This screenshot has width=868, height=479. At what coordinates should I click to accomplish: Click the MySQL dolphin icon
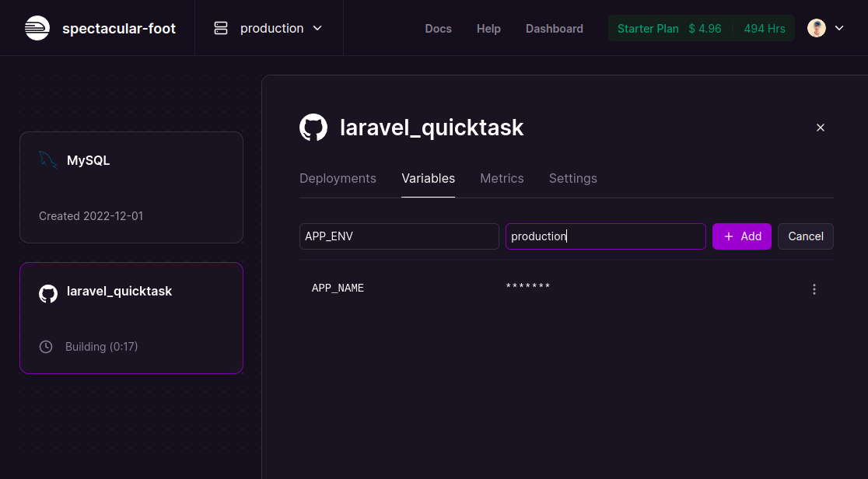click(47, 159)
